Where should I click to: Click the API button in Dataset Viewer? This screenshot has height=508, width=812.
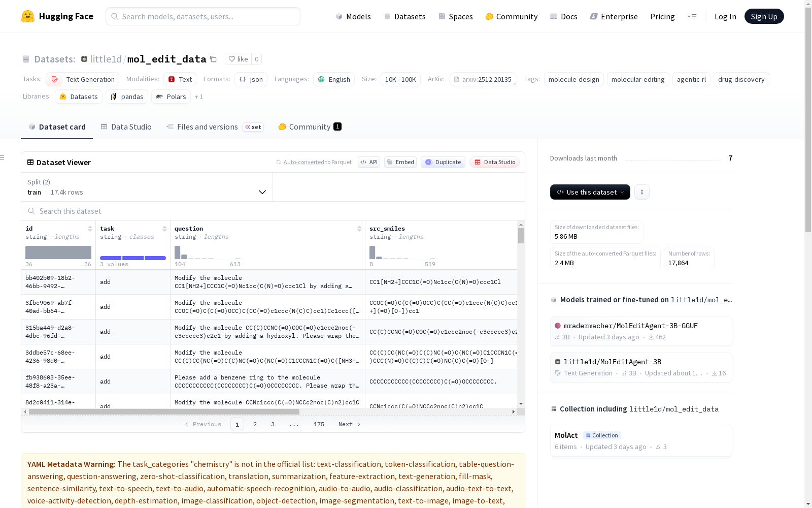(369, 162)
